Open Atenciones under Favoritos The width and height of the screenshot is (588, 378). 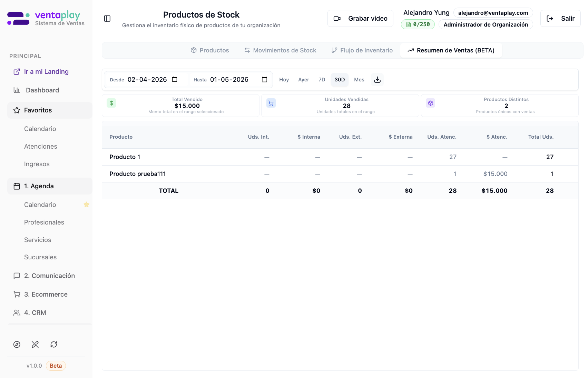(x=41, y=147)
